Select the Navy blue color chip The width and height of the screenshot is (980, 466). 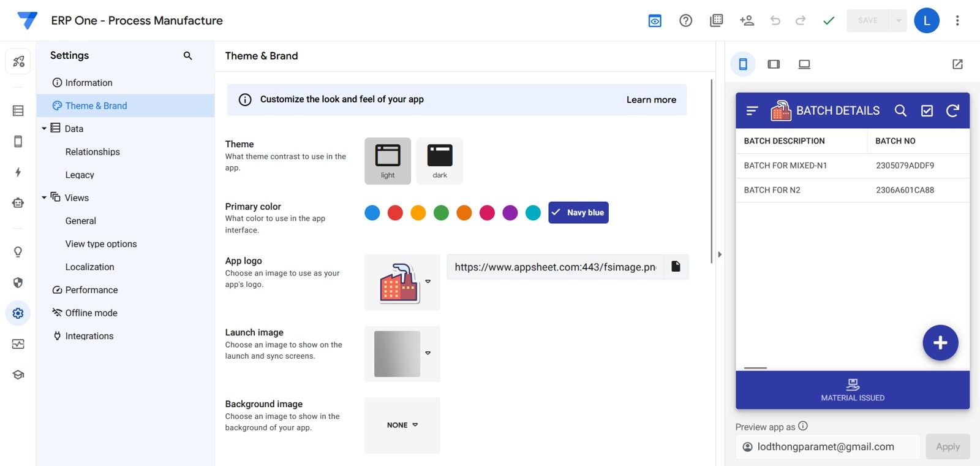pyautogui.click(x=578, y=213)
